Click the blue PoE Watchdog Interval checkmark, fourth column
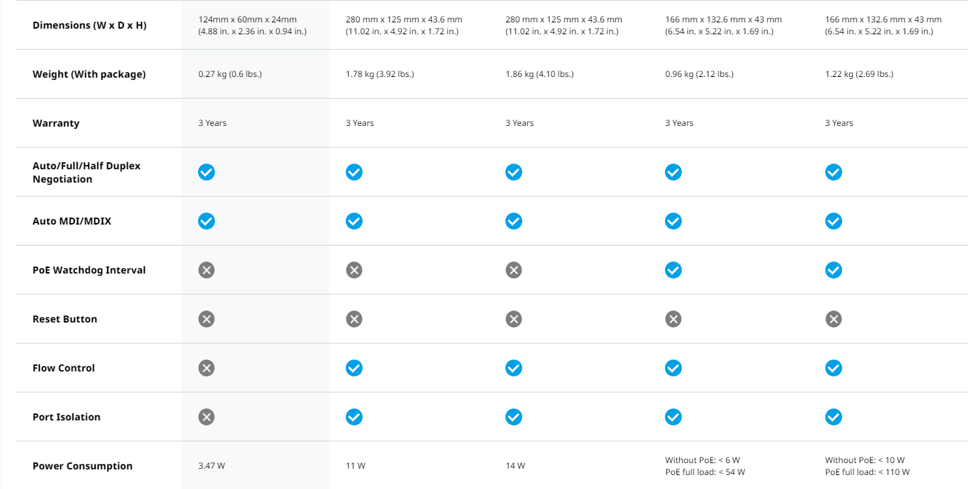The height and width of the screenshot is (489, 980). pos(673,270)
